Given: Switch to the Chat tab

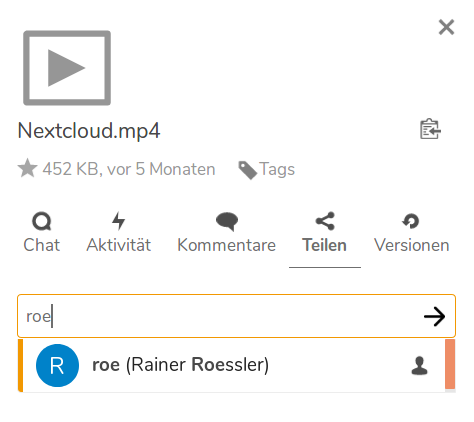Looking at the screenshot, I should (x=42, y=232).
